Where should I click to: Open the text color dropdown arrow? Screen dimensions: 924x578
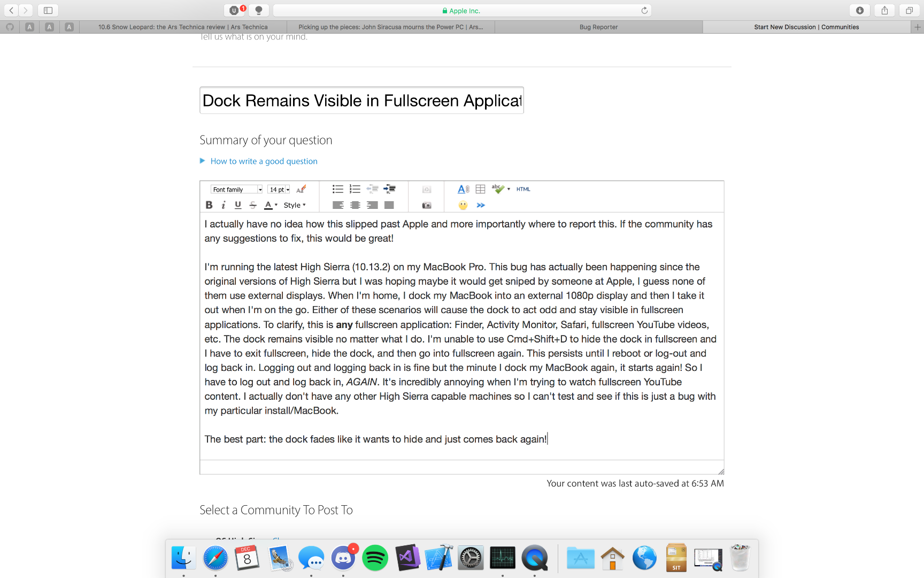(x=276, y=205)
